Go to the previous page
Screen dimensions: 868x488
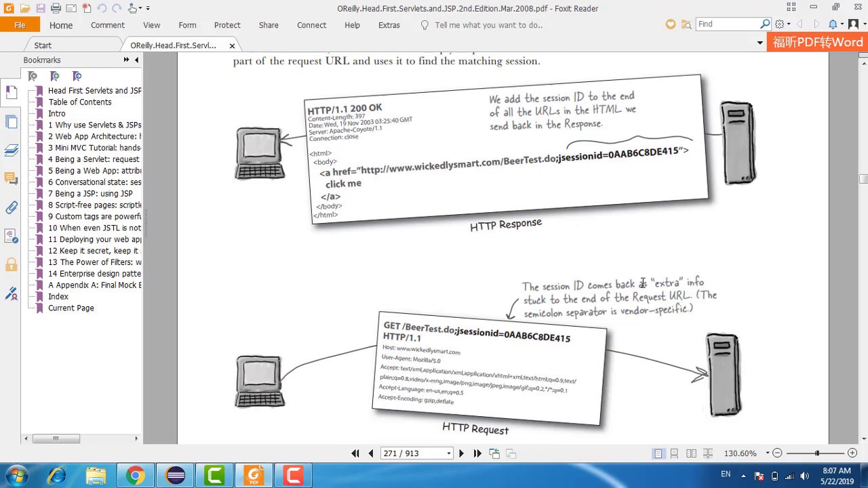[371, 453]
